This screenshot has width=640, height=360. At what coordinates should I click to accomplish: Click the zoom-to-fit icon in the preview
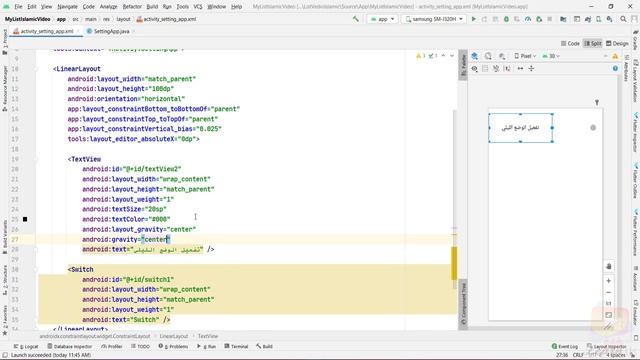click(609, 315)
